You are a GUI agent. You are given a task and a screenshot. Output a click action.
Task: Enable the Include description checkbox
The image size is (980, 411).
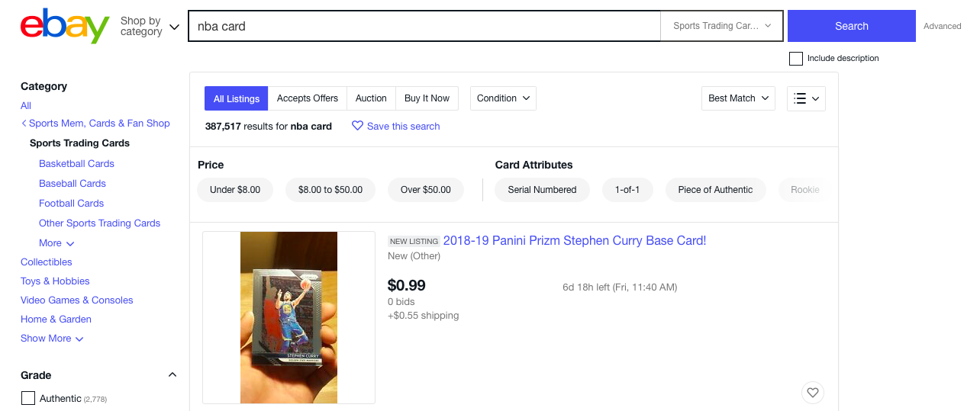pyautogui.click(x=796, y=59)
